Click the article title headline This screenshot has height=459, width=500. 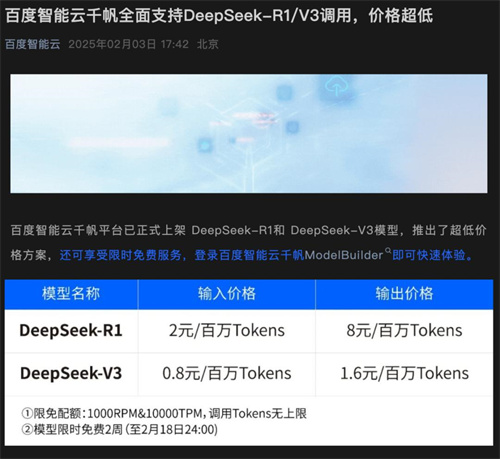click(x=219, y=16)
